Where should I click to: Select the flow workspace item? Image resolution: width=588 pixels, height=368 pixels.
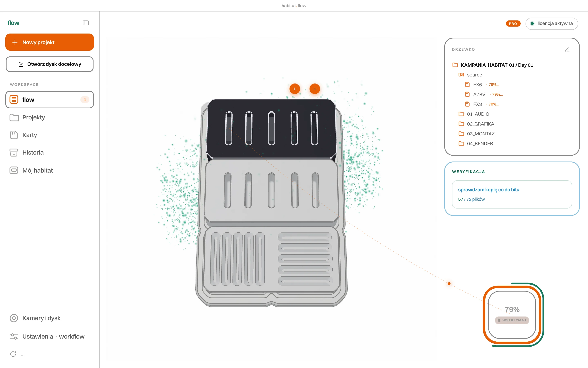[50, 100]
